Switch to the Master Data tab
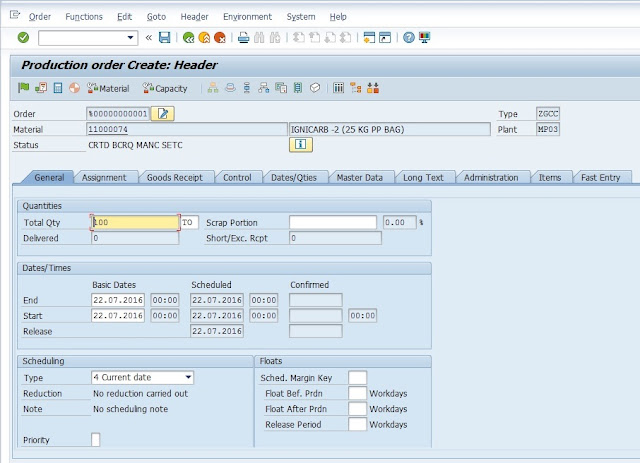640x463 pixels. (360, 178)
